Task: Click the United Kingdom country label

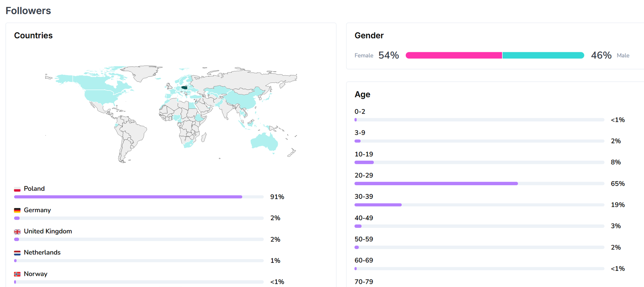Action: tap(48, 231)
